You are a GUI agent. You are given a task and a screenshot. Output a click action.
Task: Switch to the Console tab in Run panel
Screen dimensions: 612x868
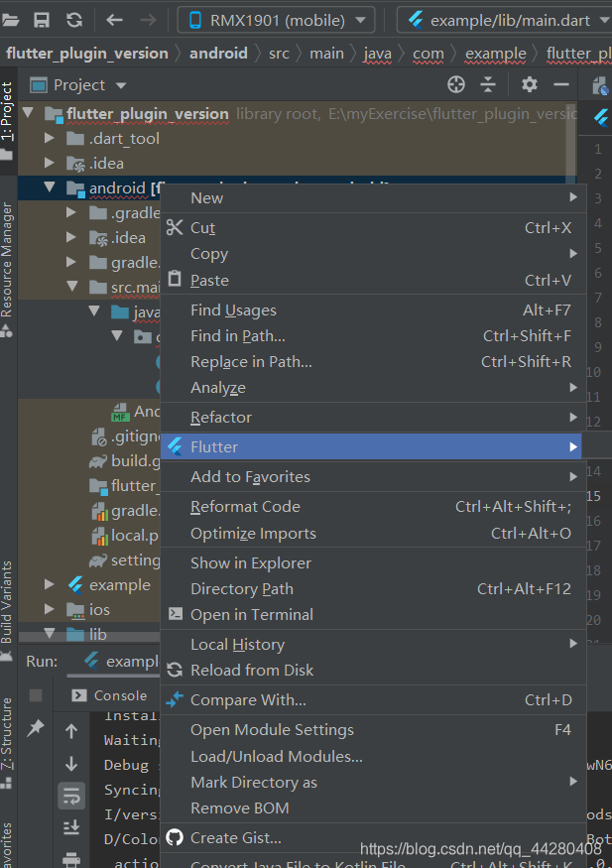coord(109,695)
